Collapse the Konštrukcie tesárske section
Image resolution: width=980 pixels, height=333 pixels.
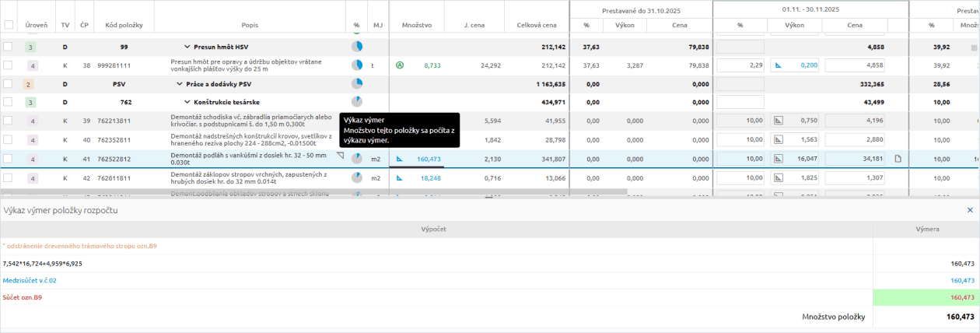187,102
